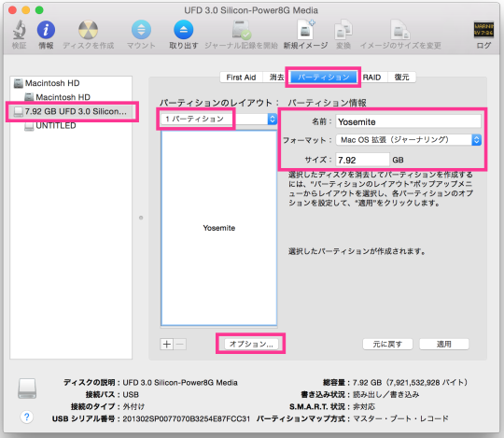Click the total capacity value 7.92 GB
This screenshot has height=438, width=504.
point(410,382)
